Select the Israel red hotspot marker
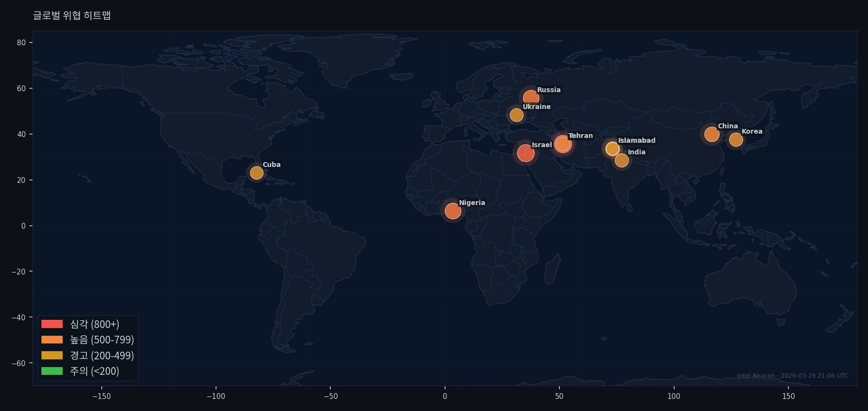Screen dimensions: 868x411 click(x=526, y=153)
